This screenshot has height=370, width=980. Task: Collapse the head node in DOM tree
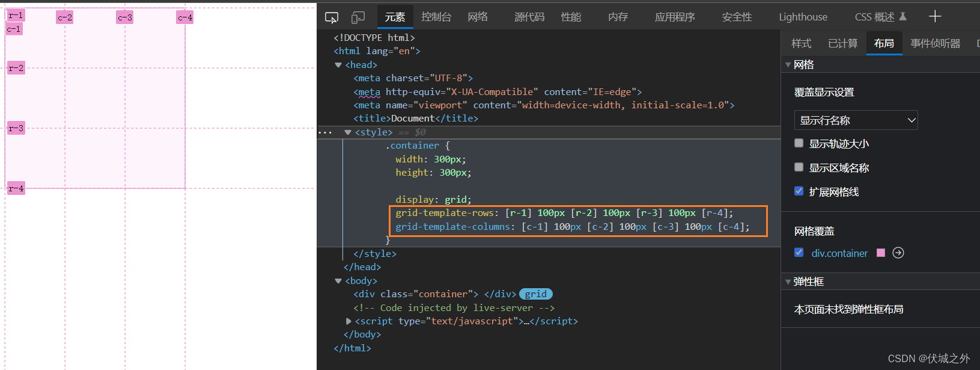coord(338,65)
